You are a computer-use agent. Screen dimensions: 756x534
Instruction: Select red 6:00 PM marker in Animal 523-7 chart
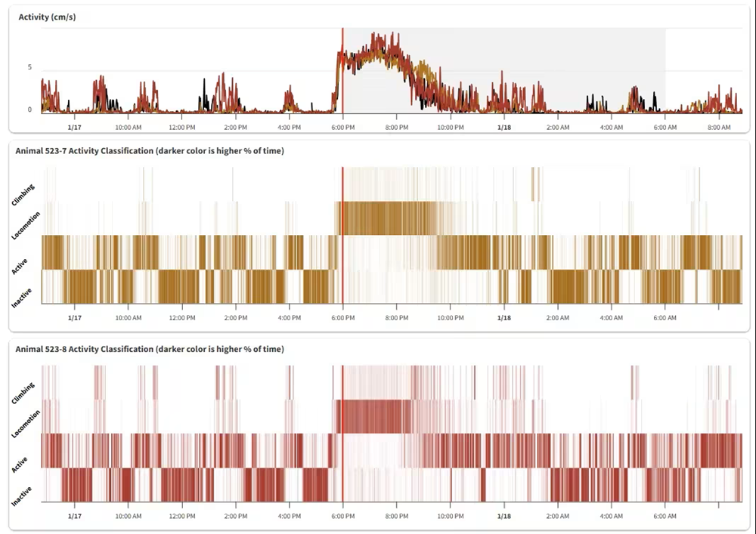pos(343,234)
